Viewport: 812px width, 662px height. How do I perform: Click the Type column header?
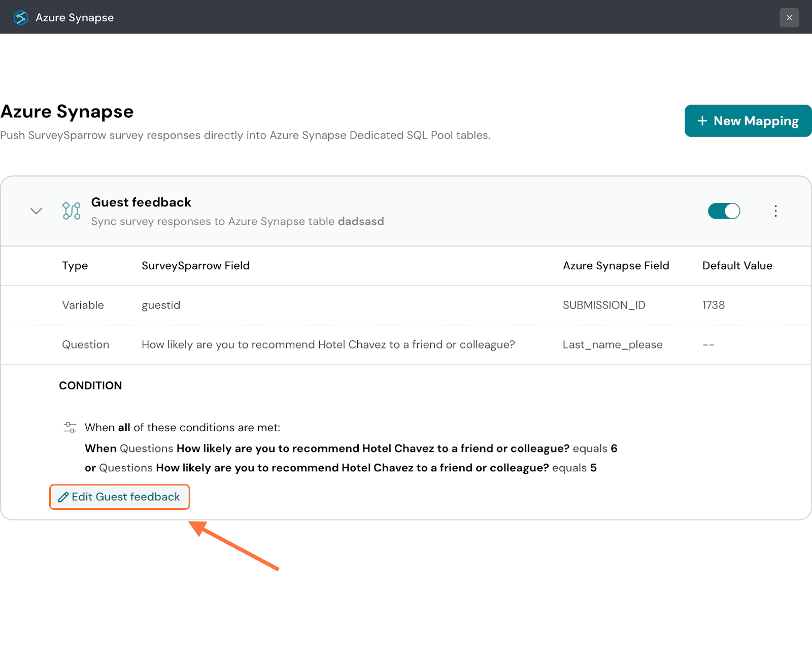[75, 266]
